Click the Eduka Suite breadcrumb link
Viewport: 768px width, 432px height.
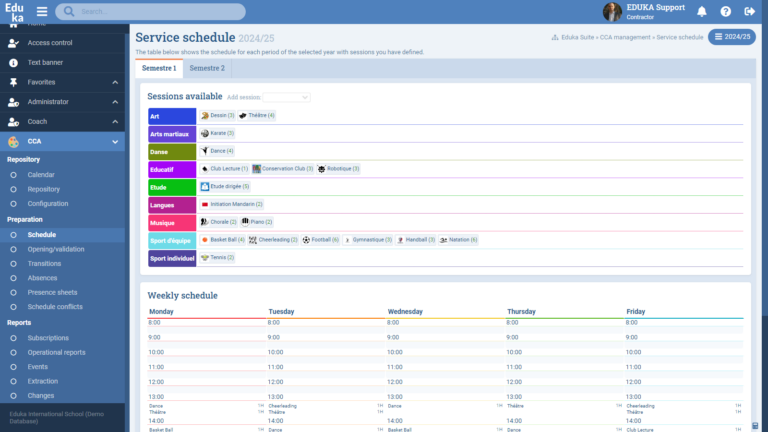coord(577,37)
